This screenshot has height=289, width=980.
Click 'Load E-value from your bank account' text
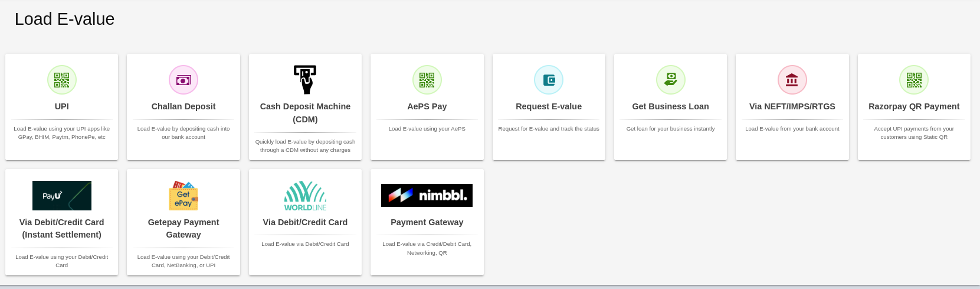coord(792,129)
